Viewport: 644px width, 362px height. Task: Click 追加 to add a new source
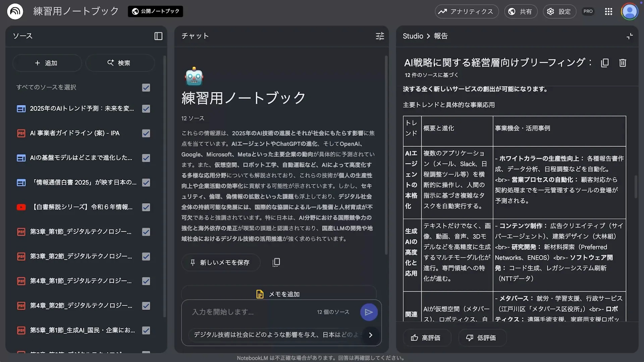pyautogui.click(x=47, y=63)
